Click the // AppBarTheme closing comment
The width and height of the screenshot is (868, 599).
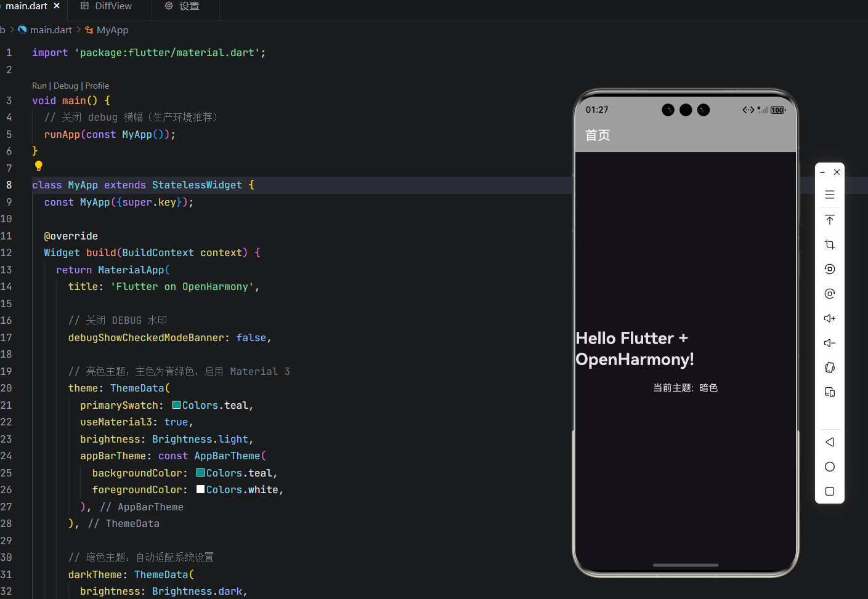[142, 507]
